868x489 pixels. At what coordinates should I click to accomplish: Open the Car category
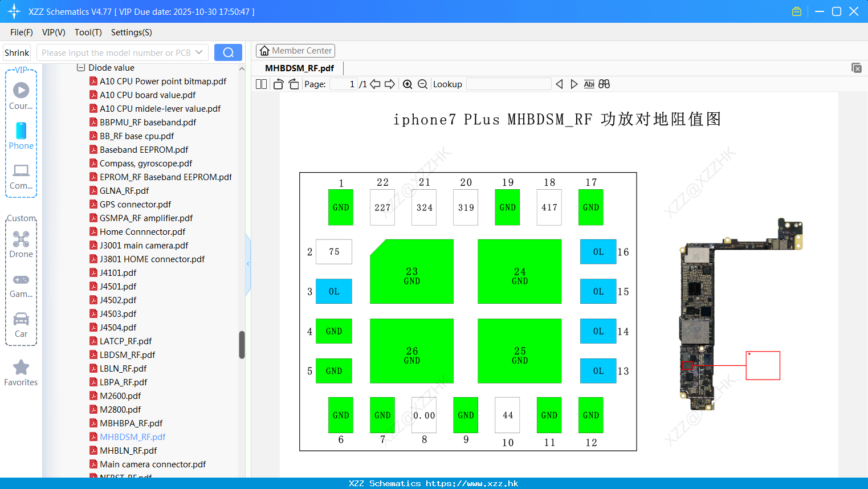click(21, 325)
